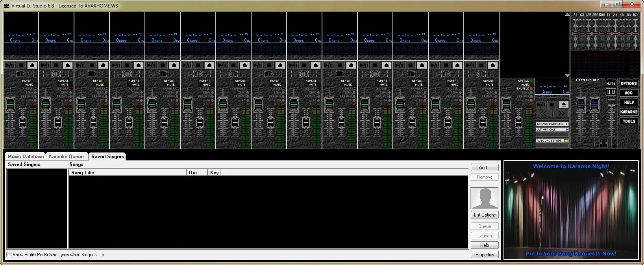Open the KARAOKE menu

(x=629, y=112)
